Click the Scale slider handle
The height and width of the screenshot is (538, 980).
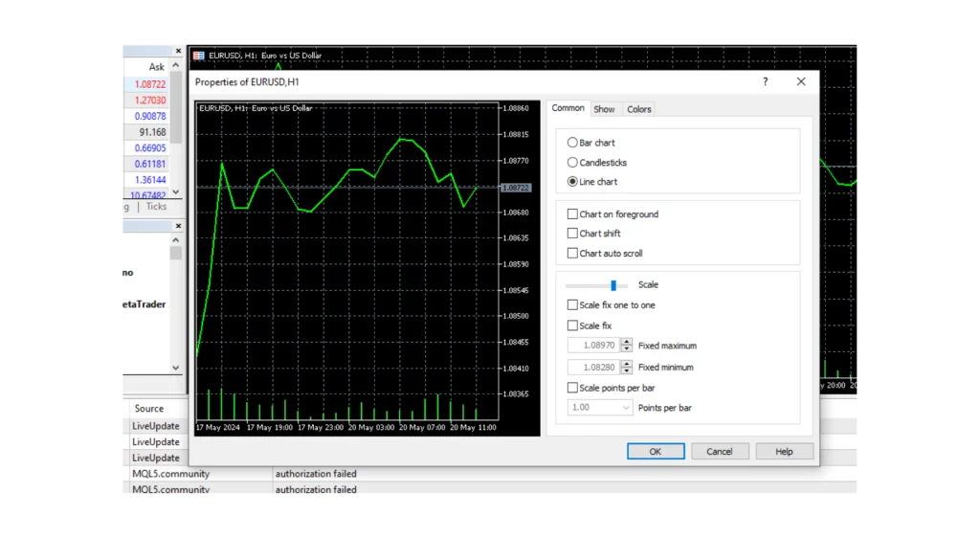click(613, 285)
